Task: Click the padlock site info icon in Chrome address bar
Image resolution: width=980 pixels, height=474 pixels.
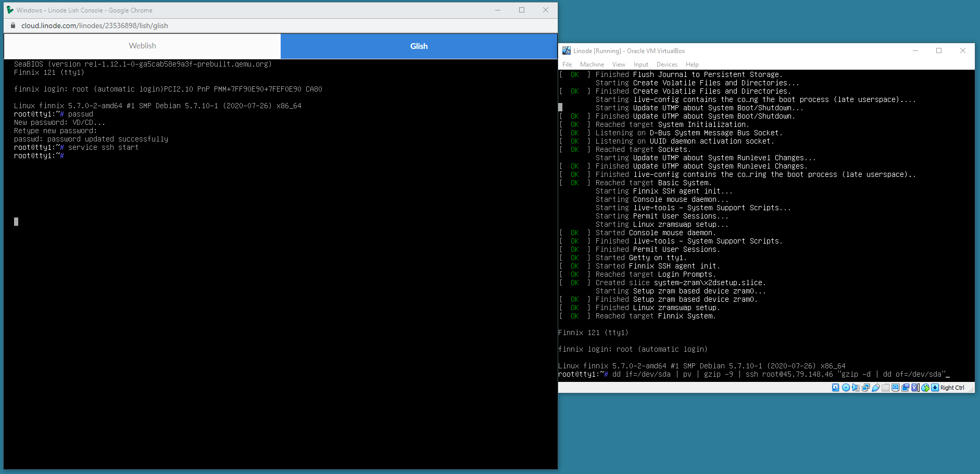Action: coord(13,25)
